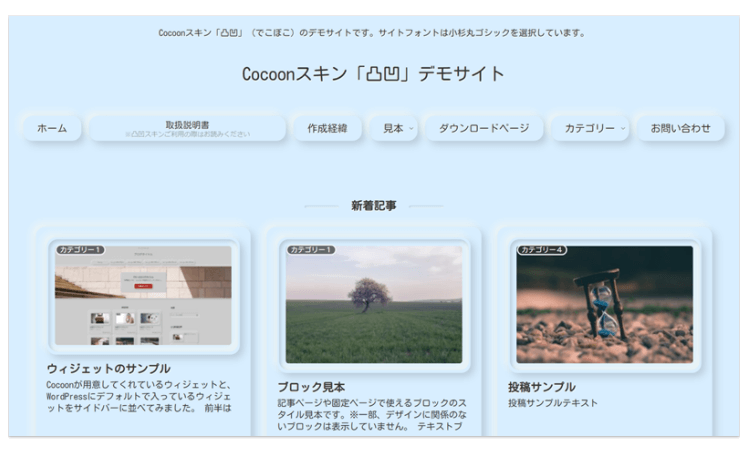This screenshot has width=753, height=449.
Task: Open the ダウンロードページ link
Action: (x=484, y=129)
